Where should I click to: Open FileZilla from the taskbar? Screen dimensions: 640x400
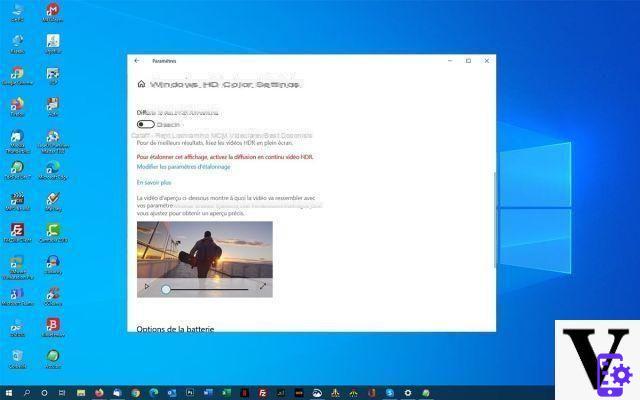(x=262, y=393)
